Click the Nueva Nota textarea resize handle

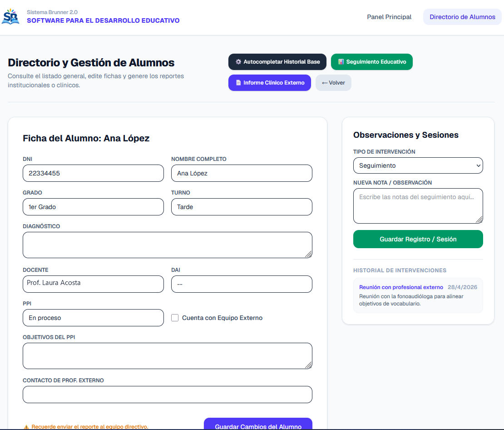[479, 220]
